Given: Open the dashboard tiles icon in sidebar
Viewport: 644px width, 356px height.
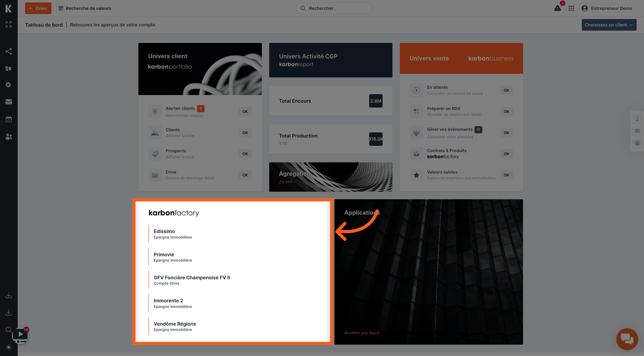Looking at the screenshot, I should pos(8,68).
